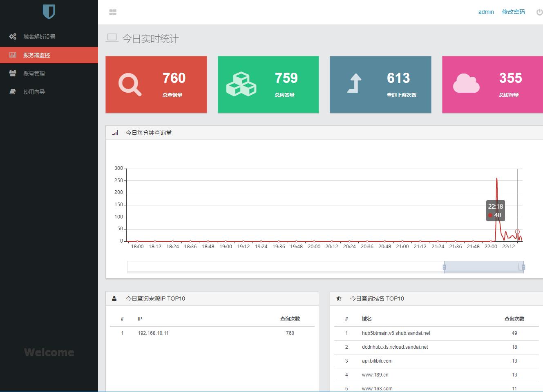Click the 22:18 data point on the chart
This screenshot has width=543, height=392.
517,232
